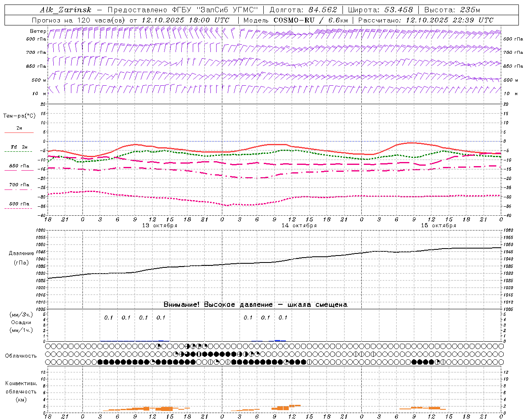
Task: Click the 'Осадки' precipitation label
Action: point(21,322)
